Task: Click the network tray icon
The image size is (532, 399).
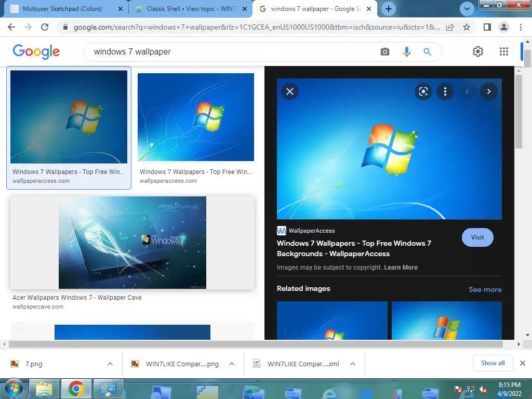Action: 471,389
